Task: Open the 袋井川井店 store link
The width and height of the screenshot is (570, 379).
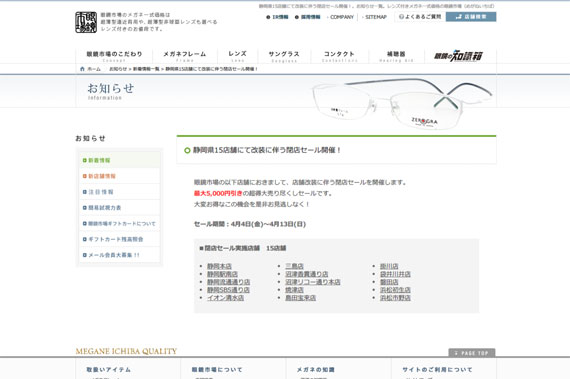Action: coord(395,274)
